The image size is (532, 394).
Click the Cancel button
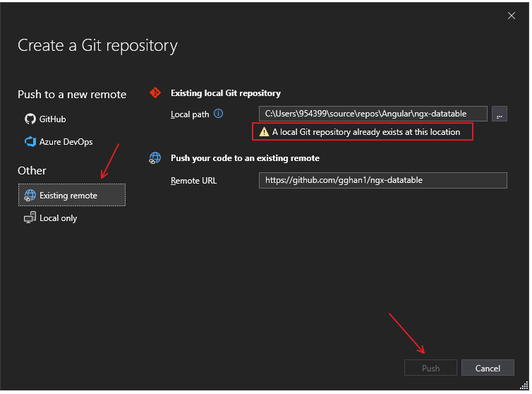(488, 368)
